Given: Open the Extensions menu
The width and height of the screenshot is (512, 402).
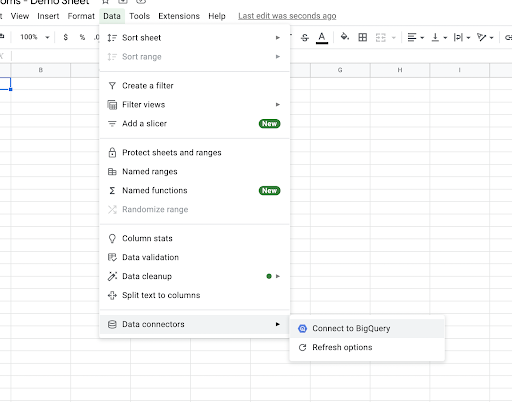Looking at the screenshot, I should 179,16.
